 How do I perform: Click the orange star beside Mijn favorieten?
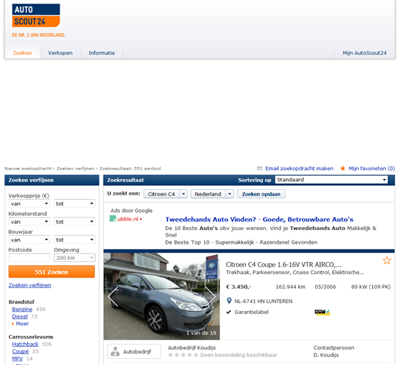coord(343,168)
